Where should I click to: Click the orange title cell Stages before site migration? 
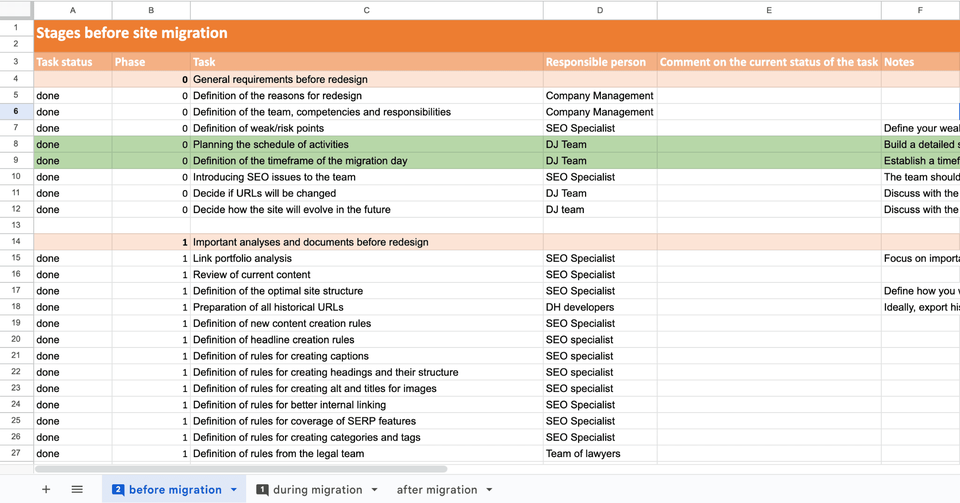tap(300, 33)
